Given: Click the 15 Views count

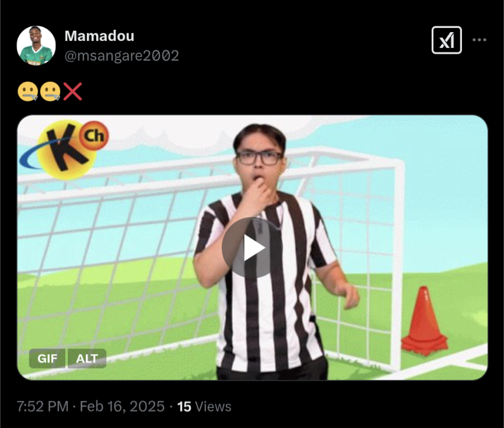Looking at the screenshot, I should 204,406.
